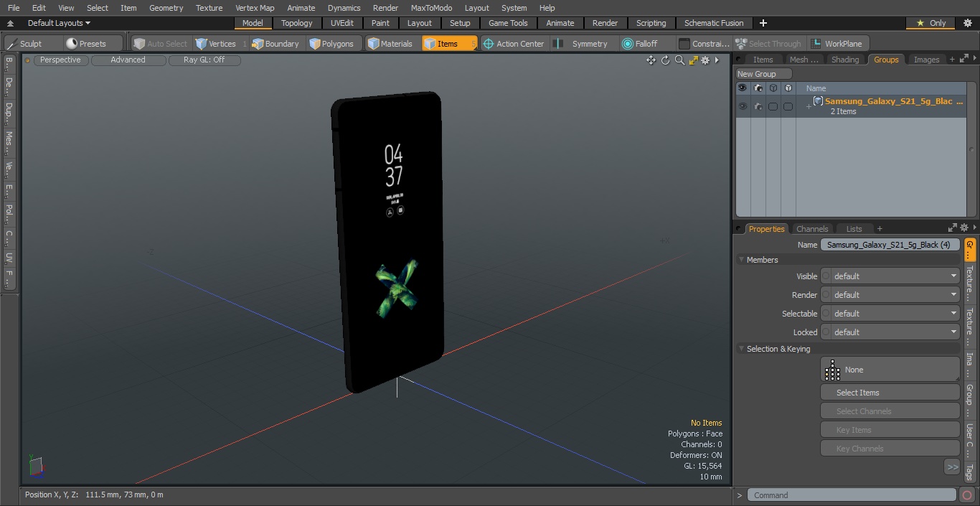
Task: Open the Visible dropdown
Action: coord(890,276)
